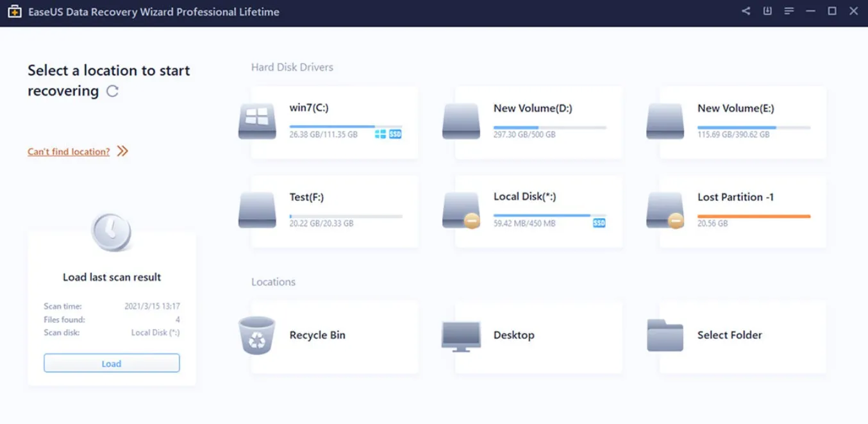Viewport: 868px width, 424px height.
Task: Click the Load button for last scan result
Action: 112,363
